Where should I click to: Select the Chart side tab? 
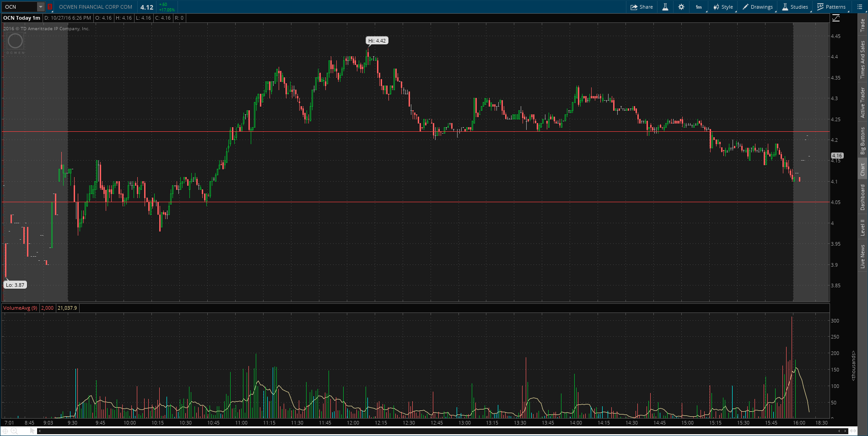(x=863, y=169)
